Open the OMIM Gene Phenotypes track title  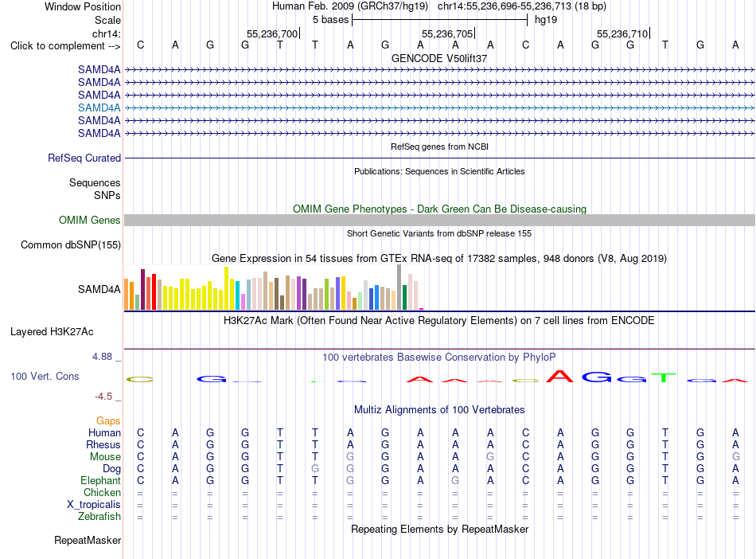coord(439,209)
